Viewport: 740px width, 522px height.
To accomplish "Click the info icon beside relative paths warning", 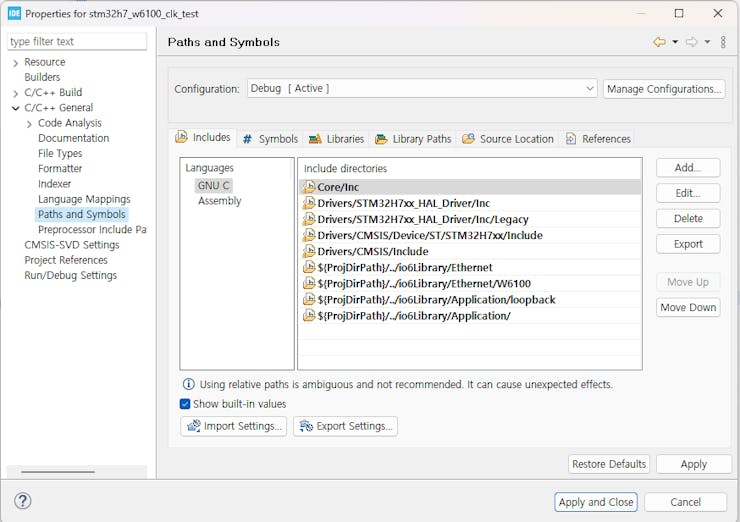I will click(x=188, y=384).
